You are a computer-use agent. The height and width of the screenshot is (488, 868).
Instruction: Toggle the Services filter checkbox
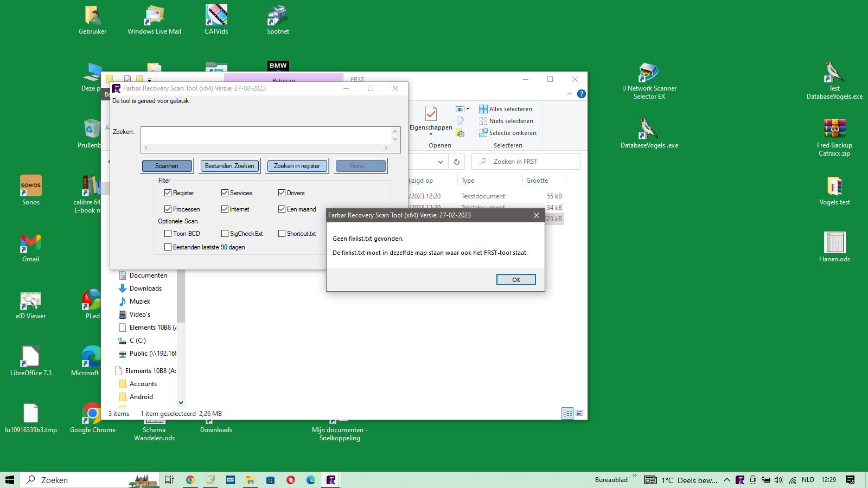(225, 193)
